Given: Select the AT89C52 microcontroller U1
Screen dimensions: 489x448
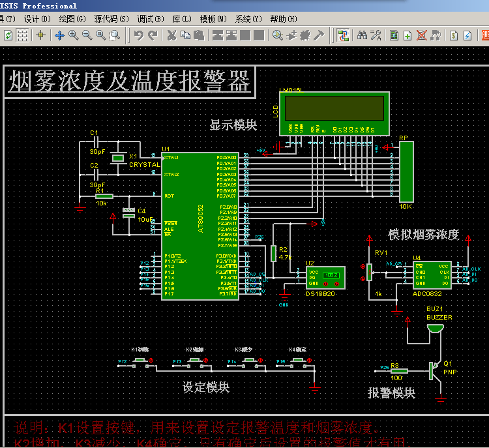Looking at the screenshot, I should pos(200,226).
